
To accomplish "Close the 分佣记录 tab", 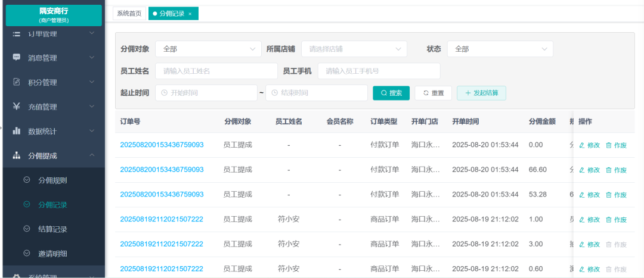I will tap(190, 14).
